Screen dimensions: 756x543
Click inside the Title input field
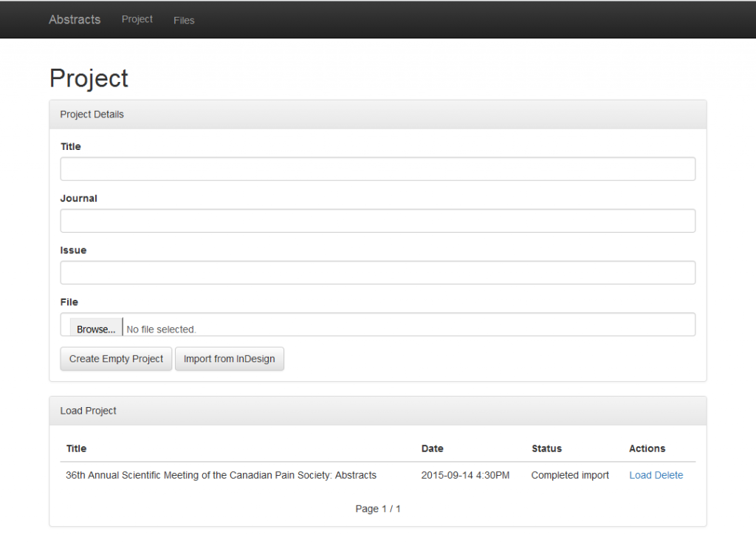pyautogui.click(x=377, y=168)
